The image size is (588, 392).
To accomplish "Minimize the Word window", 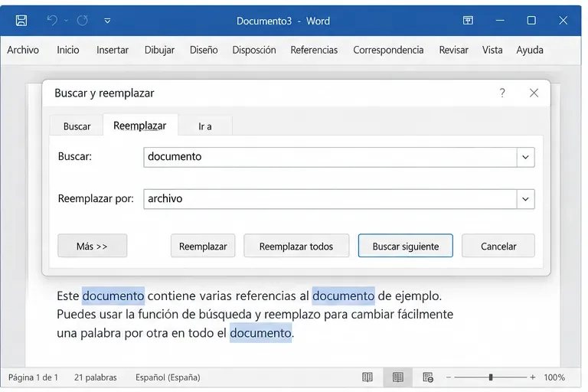I will (x=500, y=20).
